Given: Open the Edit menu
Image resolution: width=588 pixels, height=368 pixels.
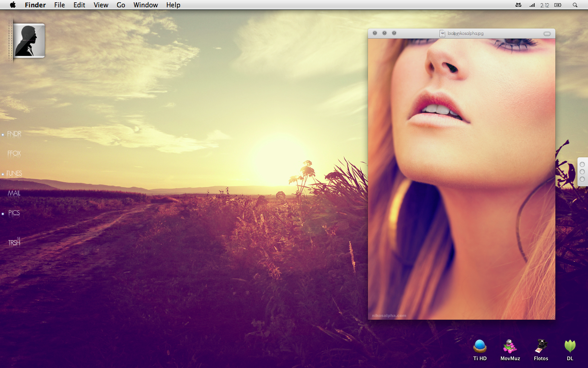Looking at the screenshot, I should click(x=79, y=5).
